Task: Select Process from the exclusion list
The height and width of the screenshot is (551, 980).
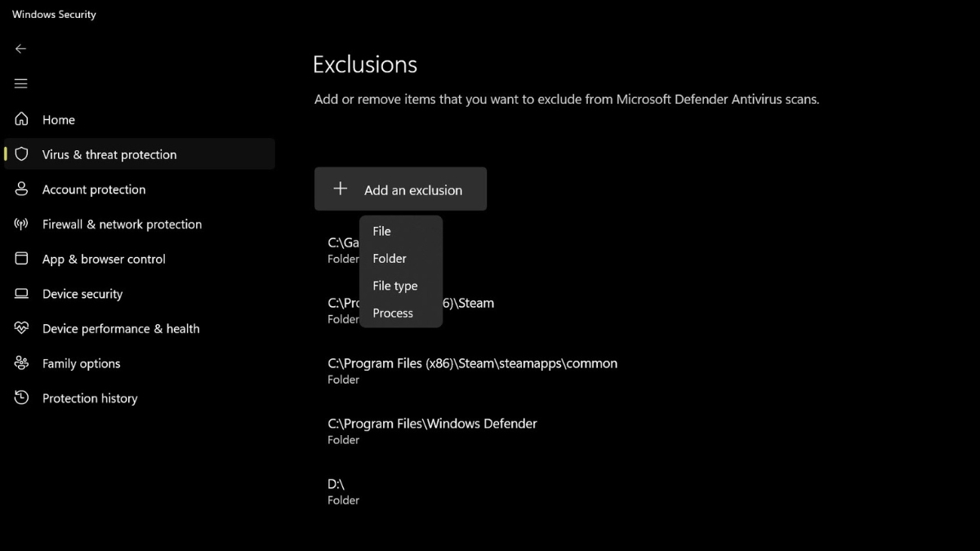Action: [x=393, y=313]
